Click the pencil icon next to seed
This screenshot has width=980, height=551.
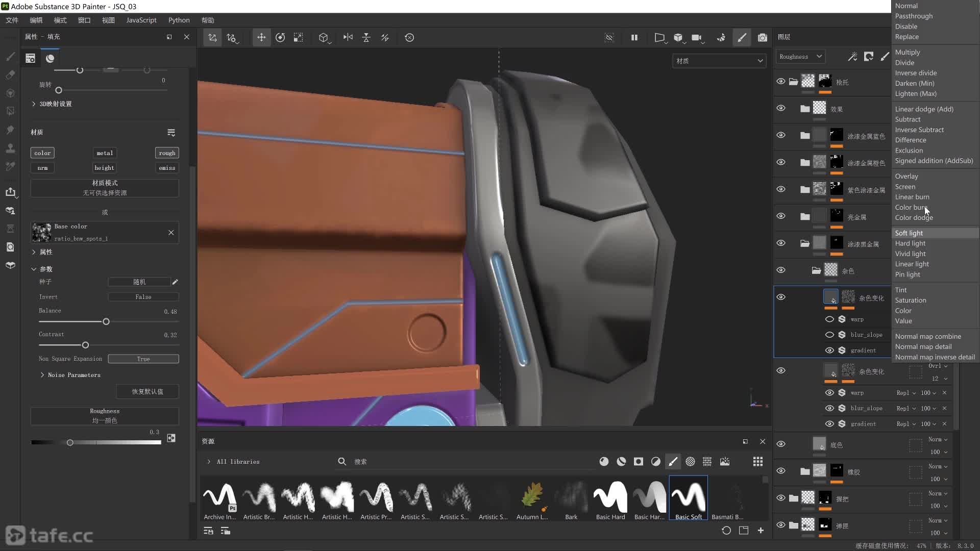(175, 282)
